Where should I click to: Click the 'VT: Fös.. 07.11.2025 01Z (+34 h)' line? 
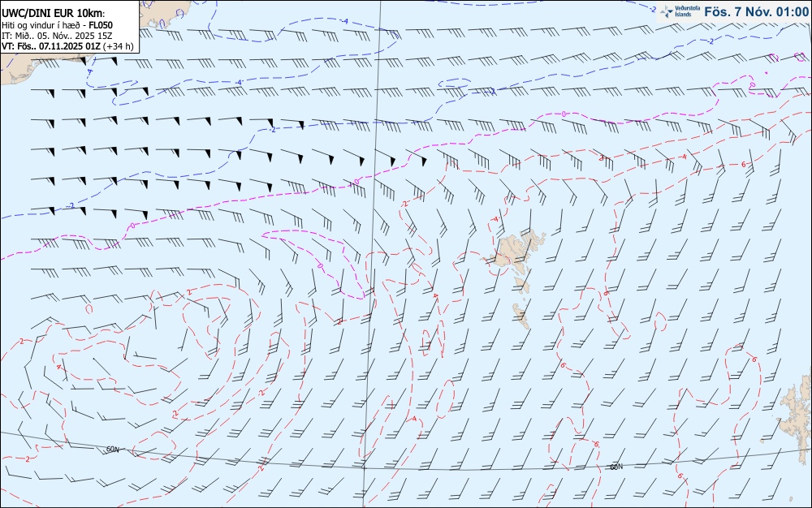[x=68, y=46]
